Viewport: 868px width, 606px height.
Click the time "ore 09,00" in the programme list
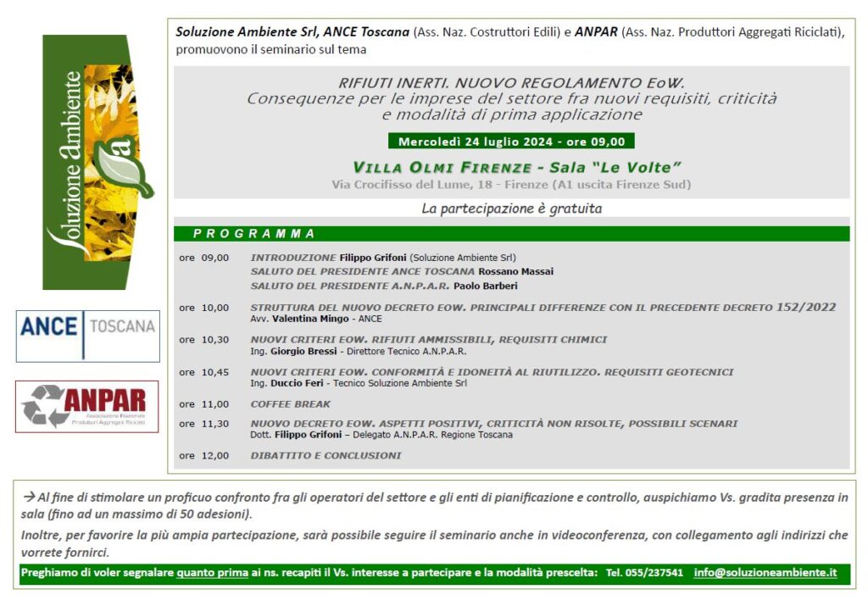203,258
